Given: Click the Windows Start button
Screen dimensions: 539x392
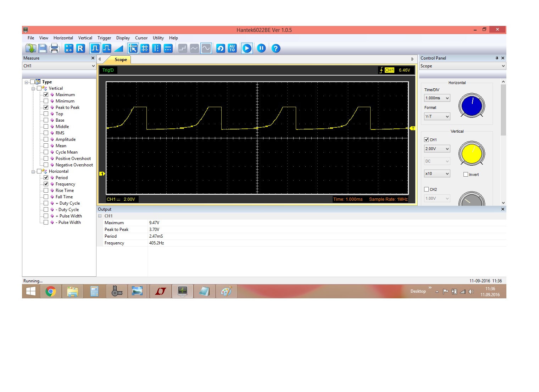Looking at the screenshot, I should coord(31,292).
